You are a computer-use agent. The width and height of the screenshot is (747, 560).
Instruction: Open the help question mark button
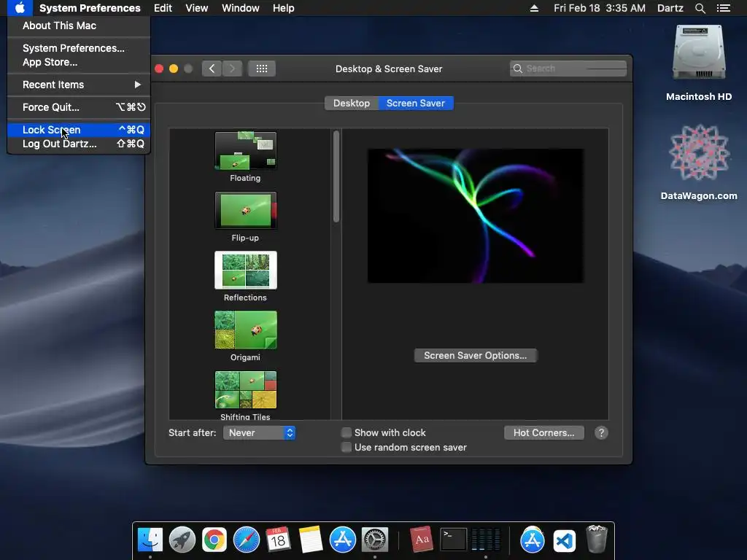coord(601,433)
